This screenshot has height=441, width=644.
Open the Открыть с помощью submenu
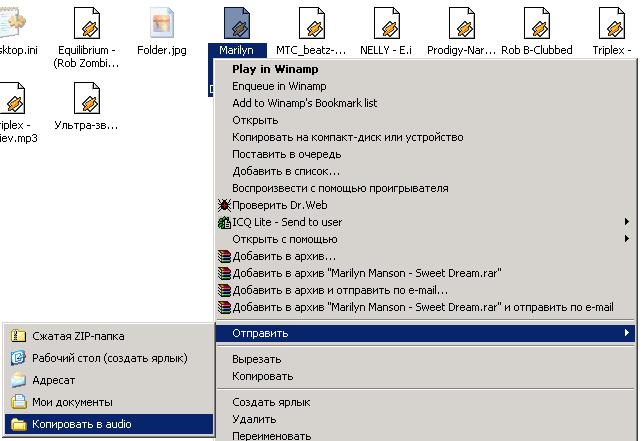pyautogui.click(x=425, y=239)
